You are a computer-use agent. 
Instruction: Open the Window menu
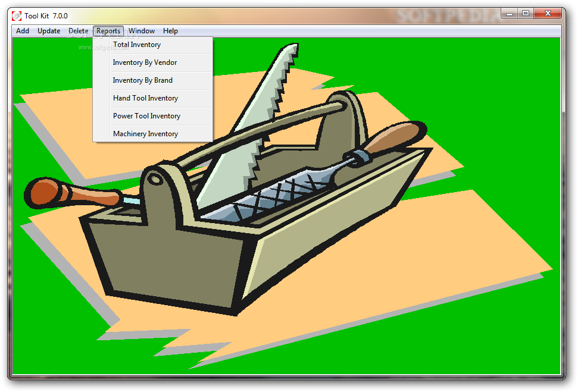[x=142, y=31]
